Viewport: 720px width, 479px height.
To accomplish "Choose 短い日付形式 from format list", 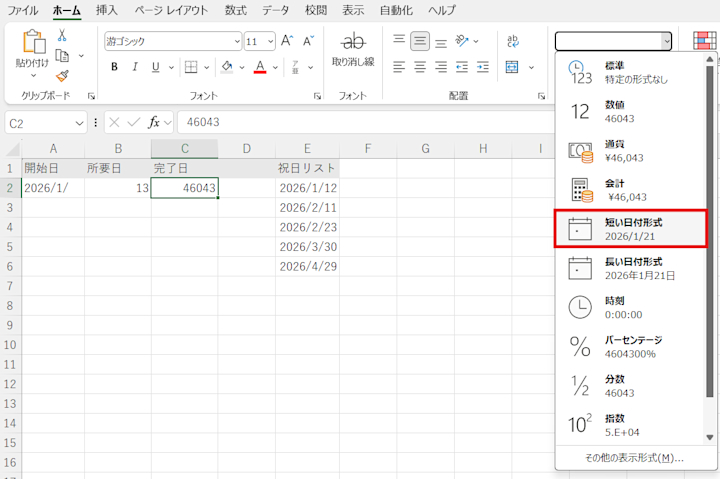I will (630, 229).
